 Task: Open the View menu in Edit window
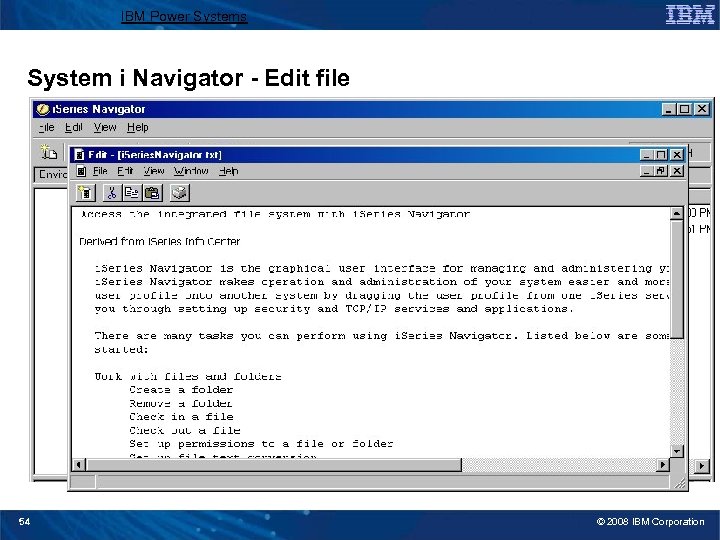point(154,171)
